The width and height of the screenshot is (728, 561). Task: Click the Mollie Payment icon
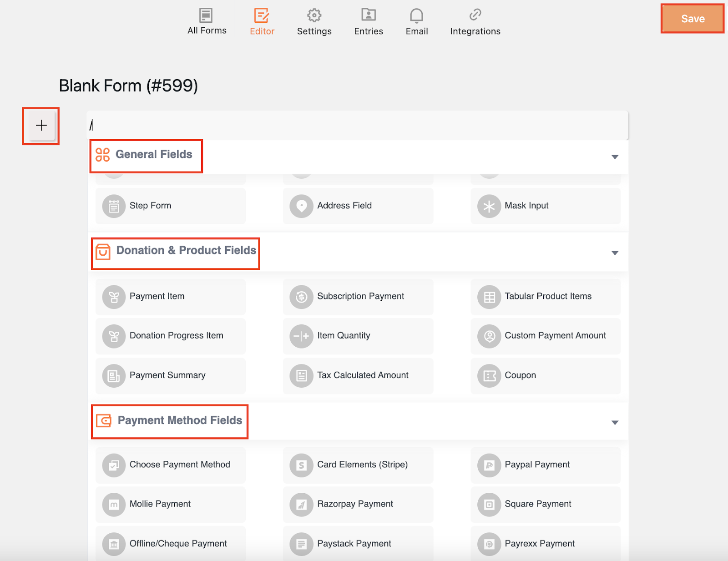tap(114, 505)
